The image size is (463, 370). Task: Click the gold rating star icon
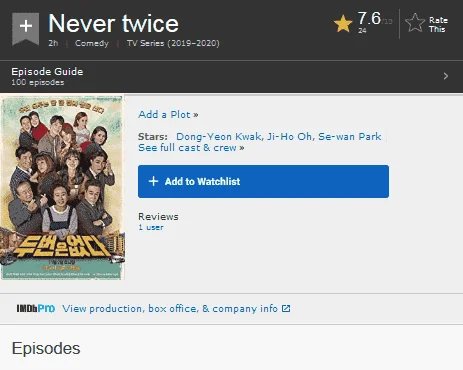(x=343, y=24)
